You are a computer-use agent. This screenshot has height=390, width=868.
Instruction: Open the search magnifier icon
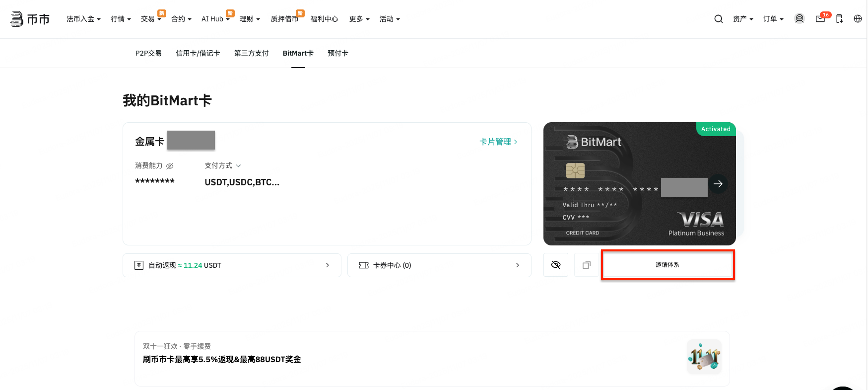pyautogui.click(x=718, y=19)
